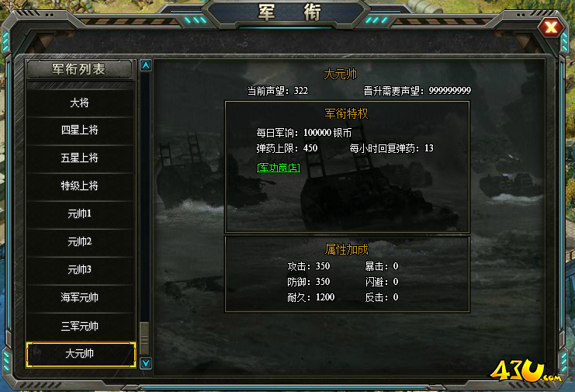575x392 pixels.
Task: Click the rank list scroll up arrow
Action: click(146, 66)
